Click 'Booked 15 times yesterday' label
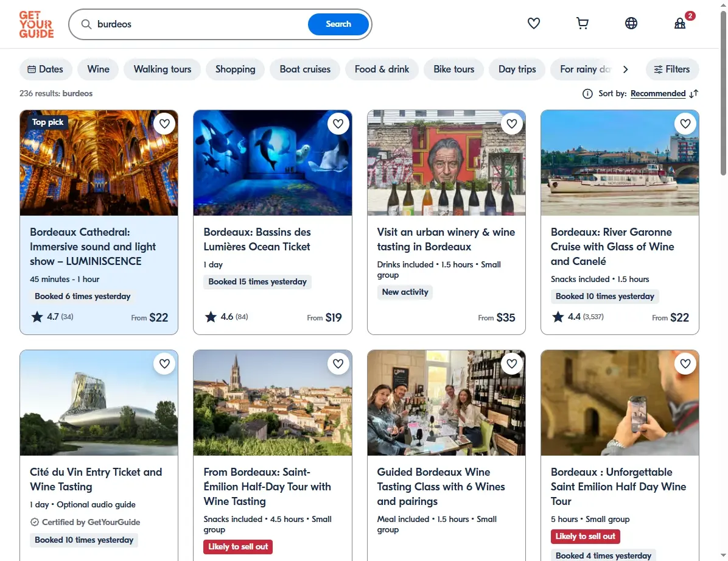 click(x=257, y=281)
